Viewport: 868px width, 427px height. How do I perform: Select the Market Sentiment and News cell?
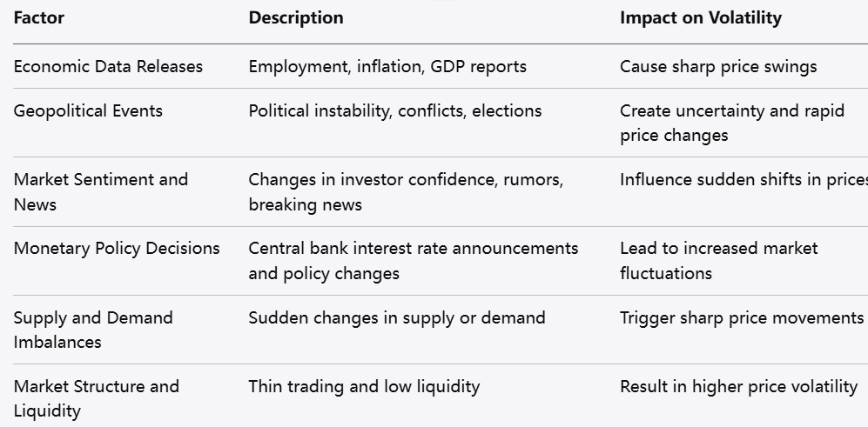tap(100, 191)
